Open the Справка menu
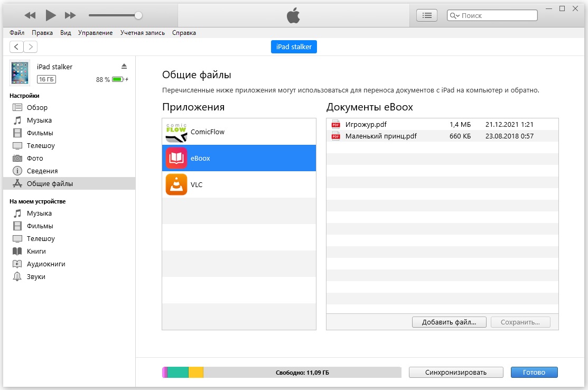The width and height of the screenshot is (588, 390). coord(184,33)
